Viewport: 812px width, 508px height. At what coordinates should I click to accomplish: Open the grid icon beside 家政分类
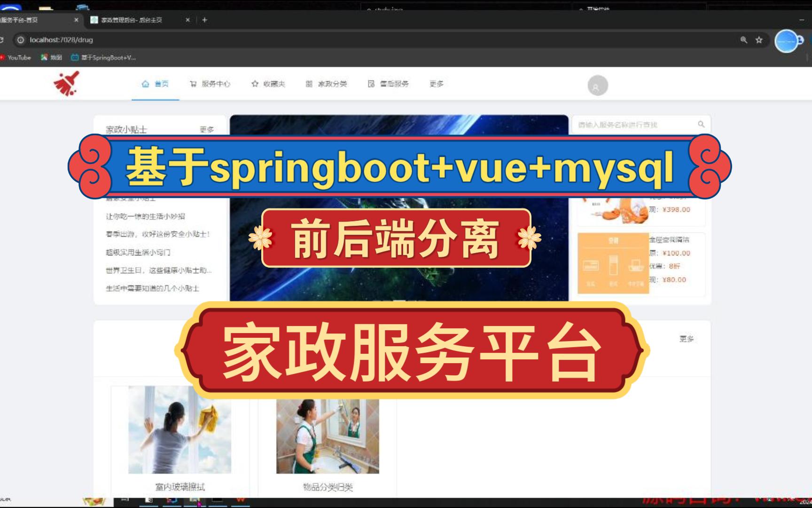308,83
